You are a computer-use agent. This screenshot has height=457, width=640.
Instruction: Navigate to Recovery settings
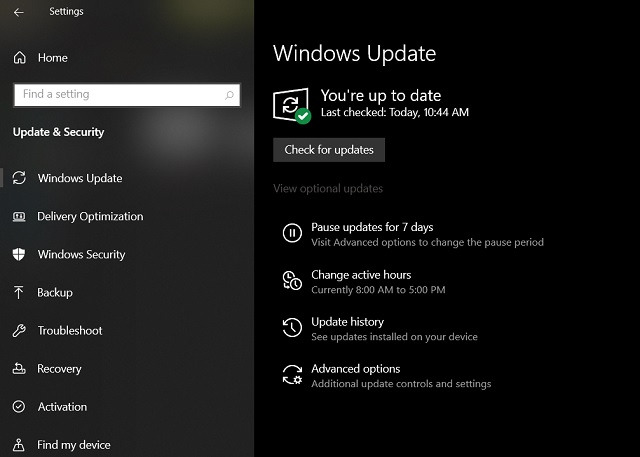click(59, 369)
